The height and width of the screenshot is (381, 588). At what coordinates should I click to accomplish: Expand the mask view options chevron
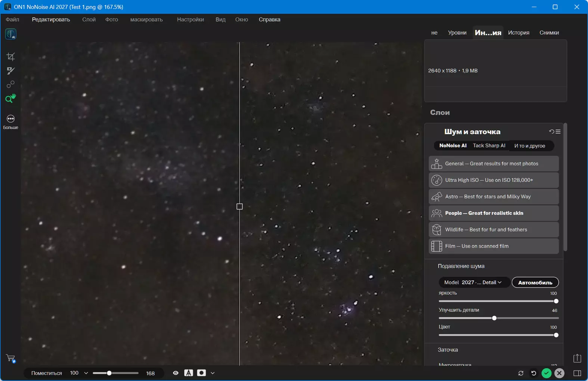pyautogui.click(x=213, y=373)
